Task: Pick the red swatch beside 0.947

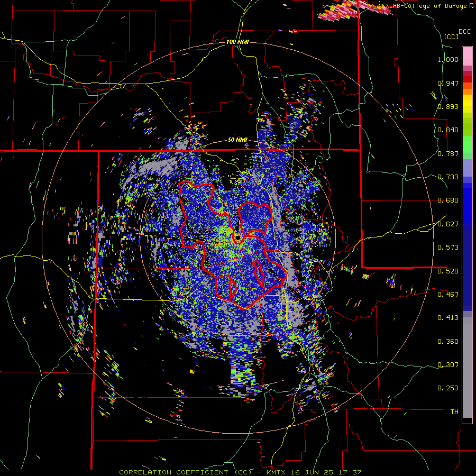Action: pyautogui.click(x=467, y=79)
